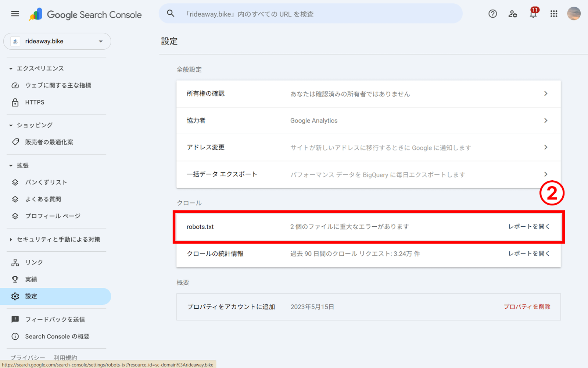The width and height of the screenshot is (588, 368).
Task: Click the Google apps grid icon
Action: point(553,14)
